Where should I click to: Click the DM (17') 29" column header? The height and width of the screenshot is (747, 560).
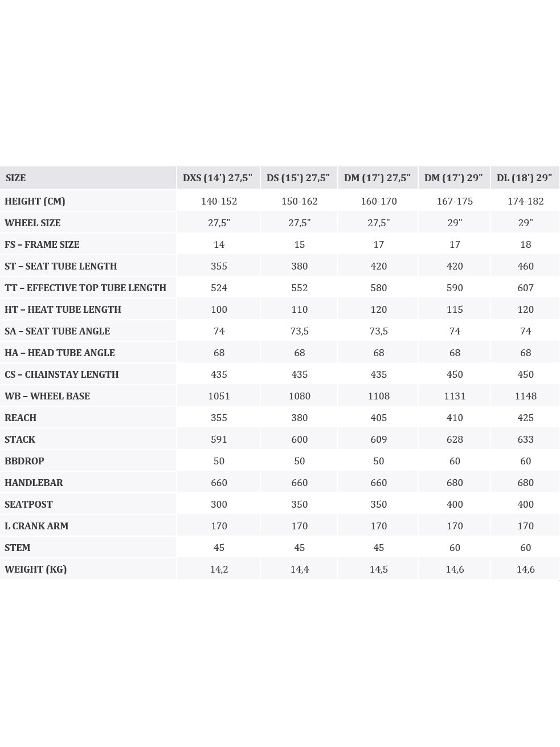(453, 178)
